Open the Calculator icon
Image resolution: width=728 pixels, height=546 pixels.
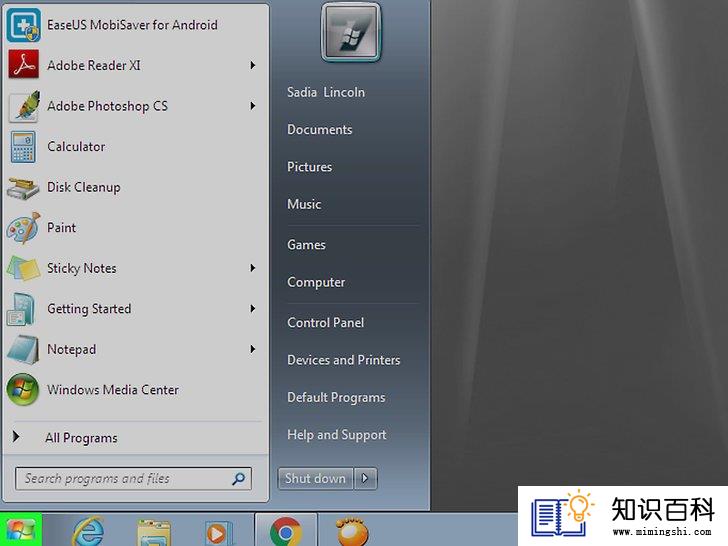23,147
